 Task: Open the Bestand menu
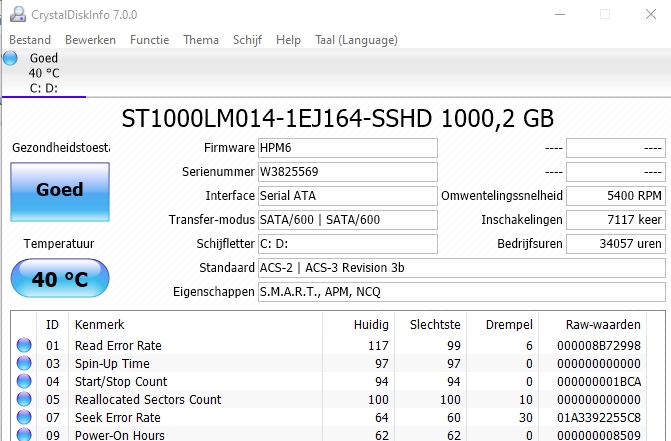30,40
